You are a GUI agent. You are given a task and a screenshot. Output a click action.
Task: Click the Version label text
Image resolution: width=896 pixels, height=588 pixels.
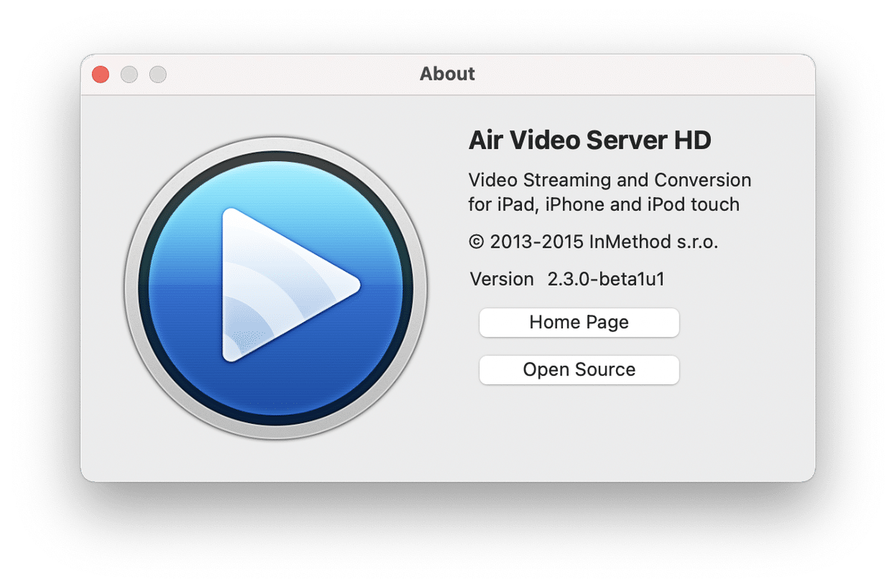click(x=503, y=279)
